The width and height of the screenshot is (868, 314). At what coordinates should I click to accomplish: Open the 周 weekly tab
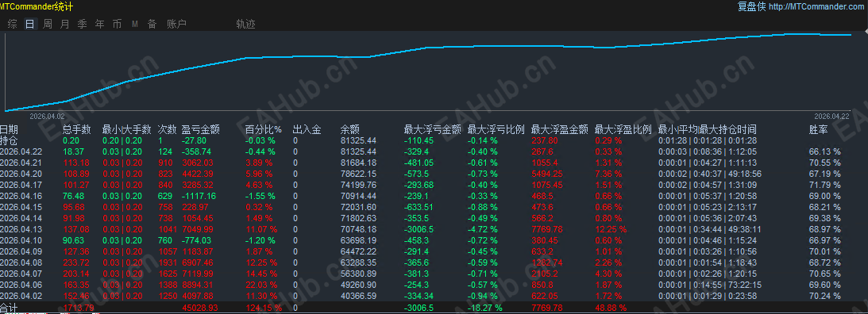point(48,24)
